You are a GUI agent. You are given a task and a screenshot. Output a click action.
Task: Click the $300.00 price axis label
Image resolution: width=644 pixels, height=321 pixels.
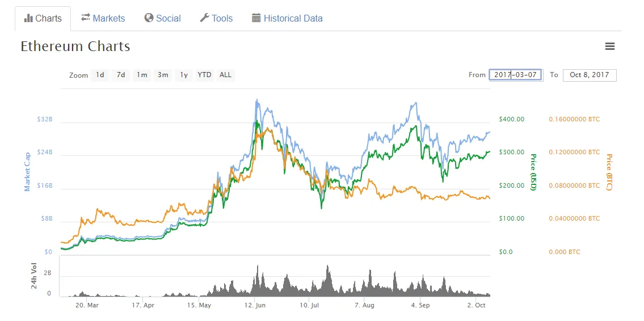point(512,153)
